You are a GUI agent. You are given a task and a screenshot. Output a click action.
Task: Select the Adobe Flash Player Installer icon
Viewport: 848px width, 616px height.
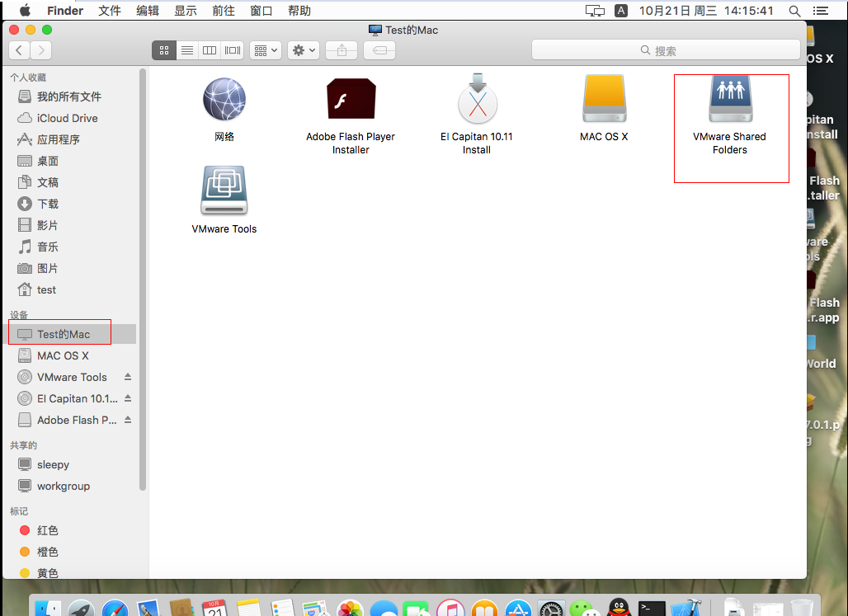coord(351,99)
